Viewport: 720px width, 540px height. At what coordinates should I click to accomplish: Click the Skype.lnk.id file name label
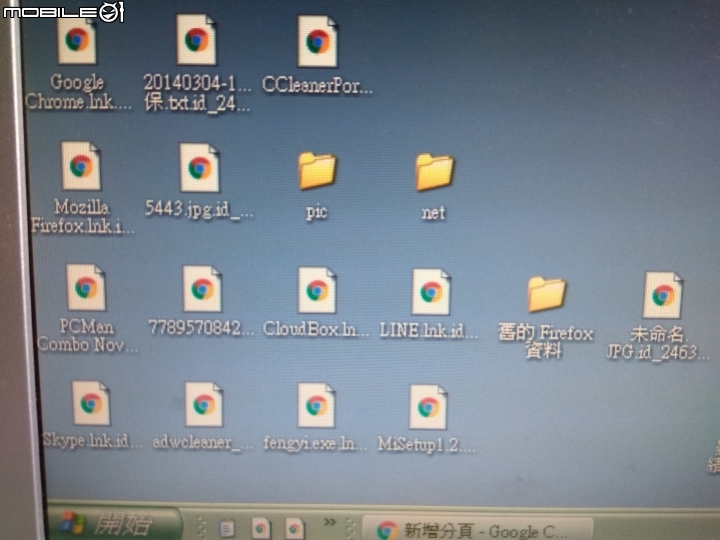pos(92,440)
